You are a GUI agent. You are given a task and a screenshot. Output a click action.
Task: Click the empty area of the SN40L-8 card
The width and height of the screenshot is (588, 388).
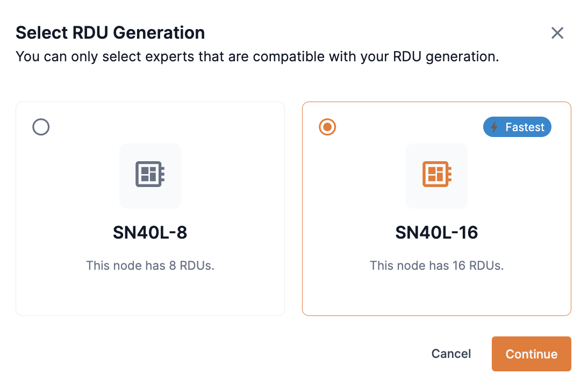pos(150,296)
